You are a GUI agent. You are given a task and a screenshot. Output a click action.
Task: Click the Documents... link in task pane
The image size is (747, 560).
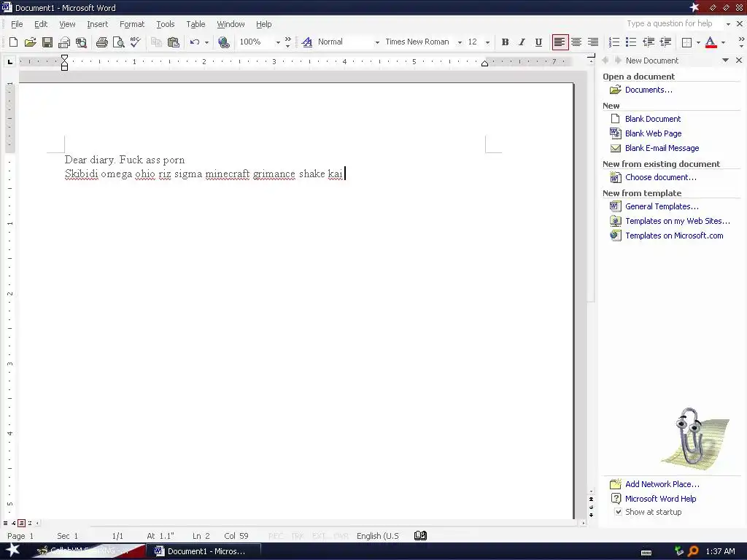pos(649,90)
